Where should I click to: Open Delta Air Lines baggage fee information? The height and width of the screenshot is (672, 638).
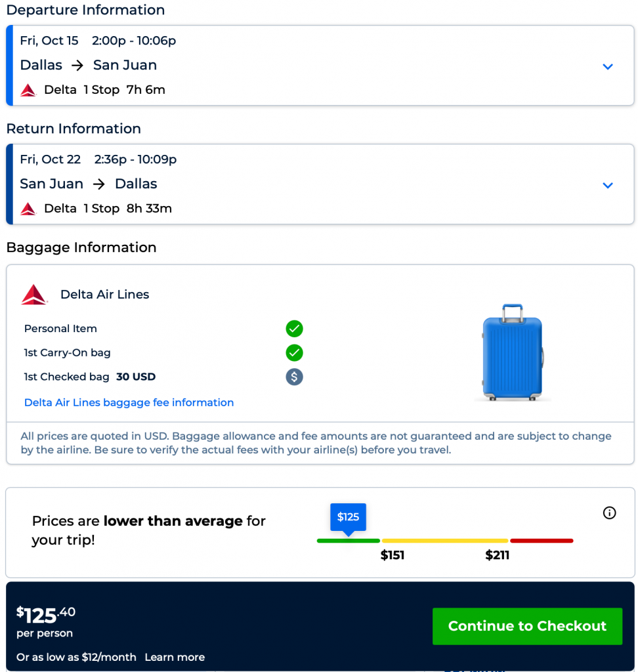129,402
